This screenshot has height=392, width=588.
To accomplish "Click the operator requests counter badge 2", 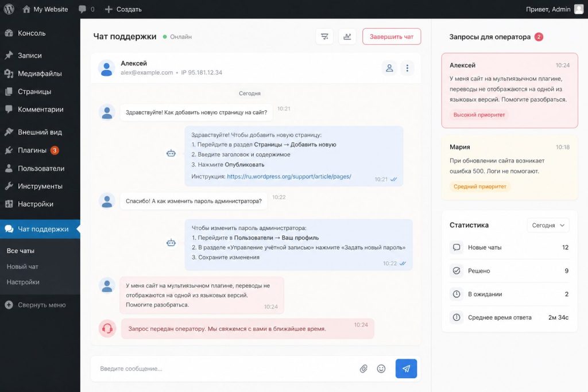I will pyautogui.click(x=539, y=37).
